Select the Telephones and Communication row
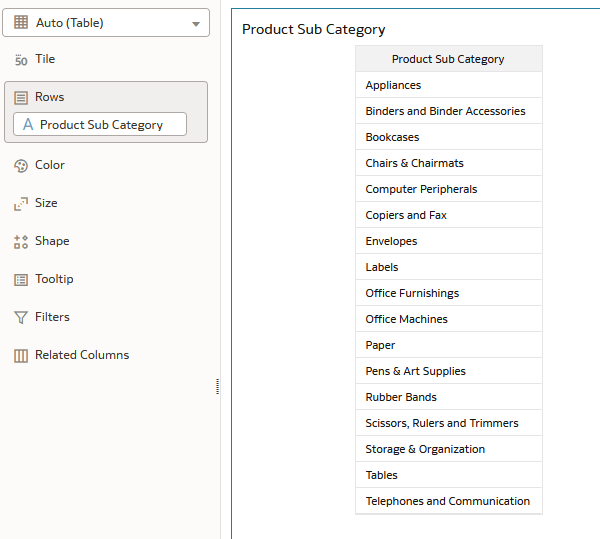This screenshot has width=600, height=539. click(x=449, y=501)
